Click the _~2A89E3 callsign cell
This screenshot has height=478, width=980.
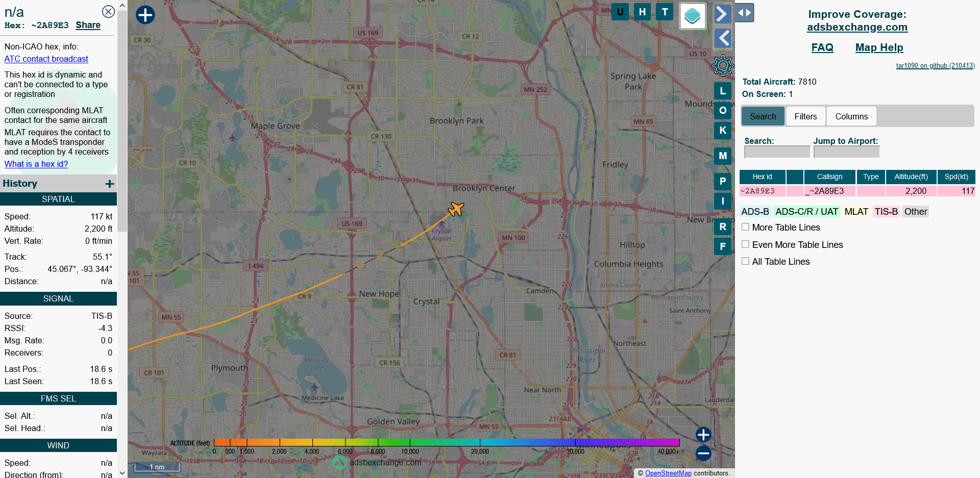point(829,191)
